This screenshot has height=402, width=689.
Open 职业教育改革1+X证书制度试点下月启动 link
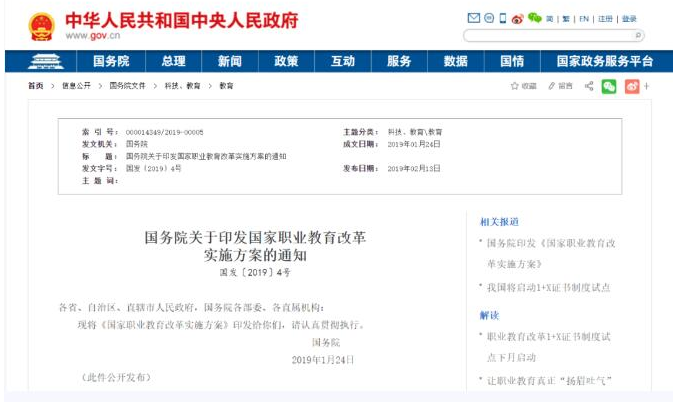[548, 347]
